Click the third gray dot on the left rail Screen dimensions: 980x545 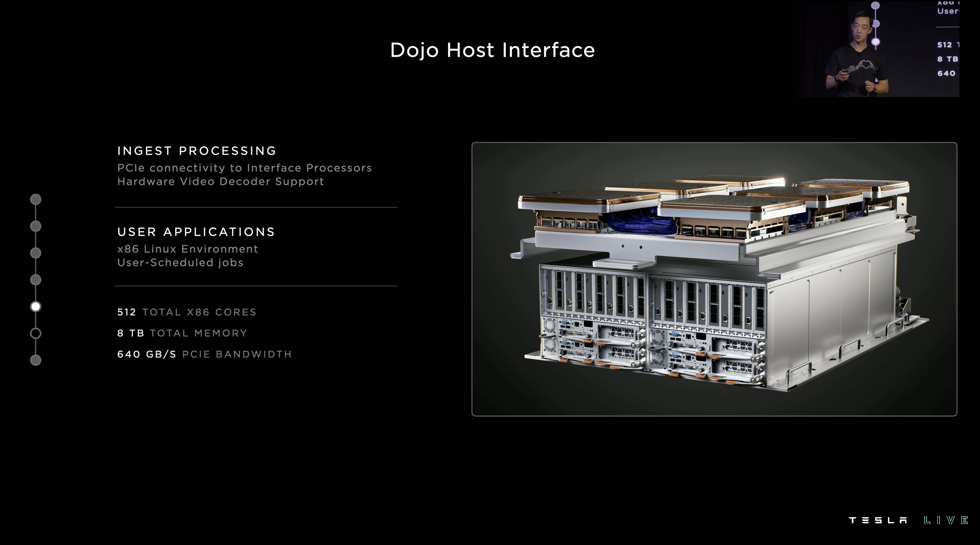[36, 251]
